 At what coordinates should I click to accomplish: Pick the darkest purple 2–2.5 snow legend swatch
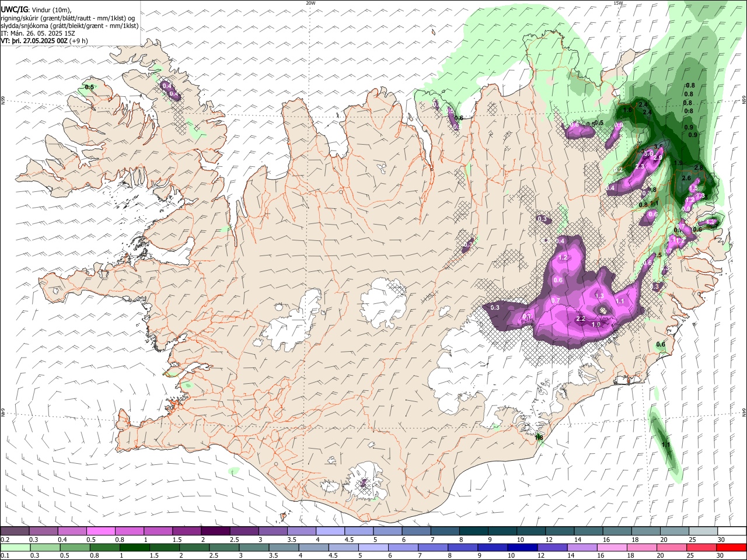(x=215, y=531)
